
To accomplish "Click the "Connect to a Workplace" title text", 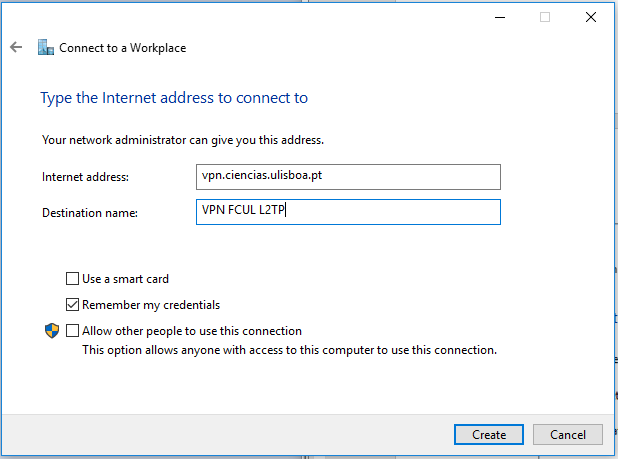I will click(122, 48).
